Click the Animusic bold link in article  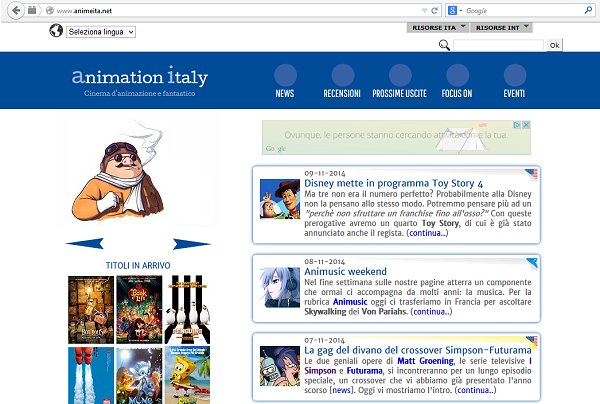pos(350,302)
